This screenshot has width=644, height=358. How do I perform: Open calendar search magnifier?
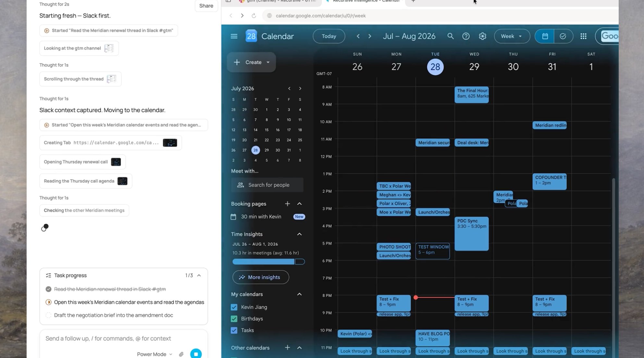(x=450, y=36)
